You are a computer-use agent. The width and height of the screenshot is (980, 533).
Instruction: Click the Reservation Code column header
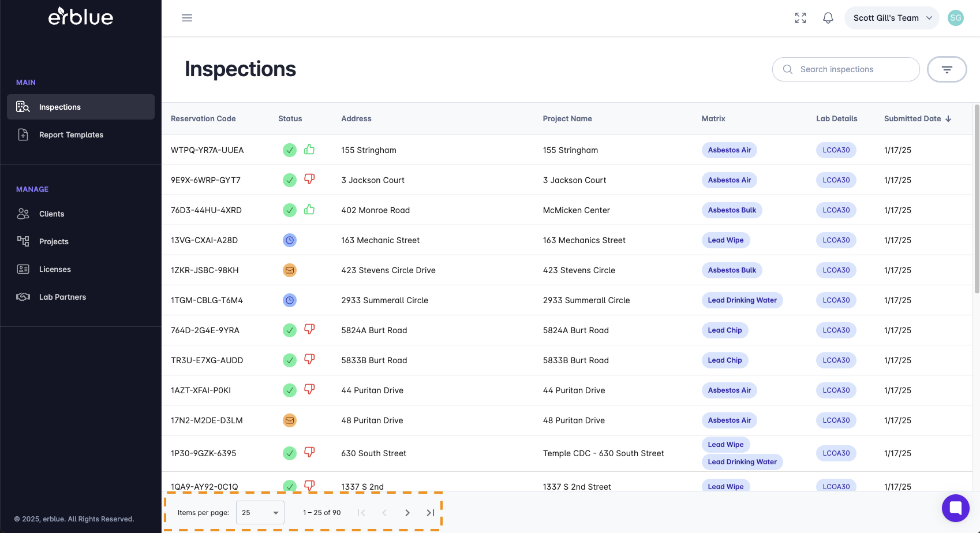pos(203,119)
